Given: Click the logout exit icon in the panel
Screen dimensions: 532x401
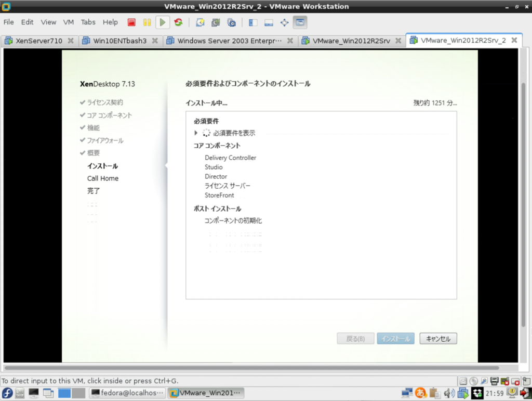Looking at the screenshot, I should [x=526, y=393].
